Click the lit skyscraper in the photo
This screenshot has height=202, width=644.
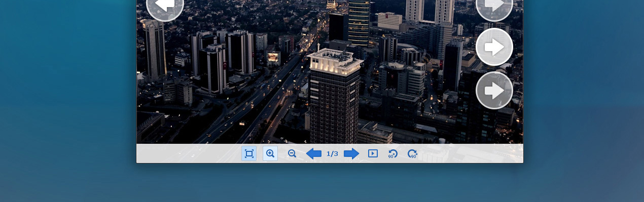(x=335, y=96)
